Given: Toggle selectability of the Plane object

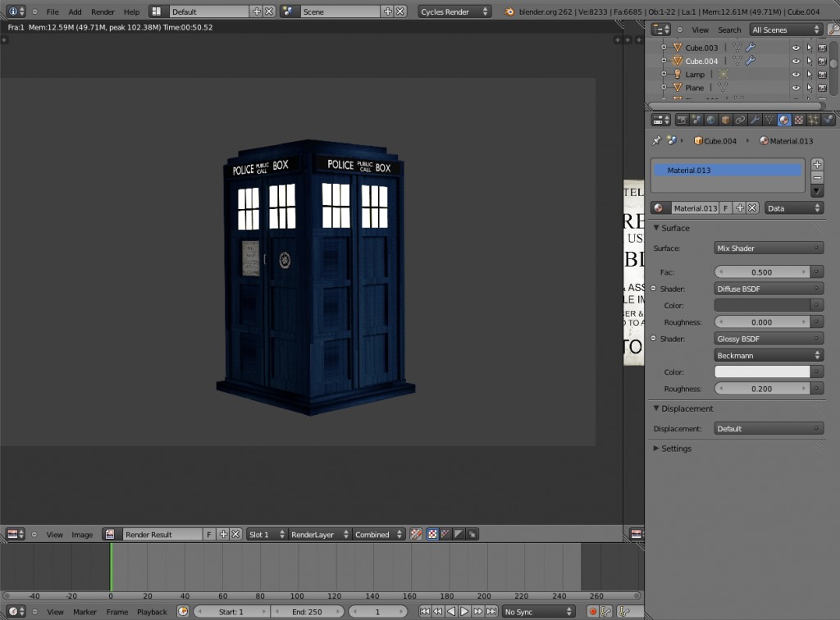Looking at the screenshot, I should point(810,87).
